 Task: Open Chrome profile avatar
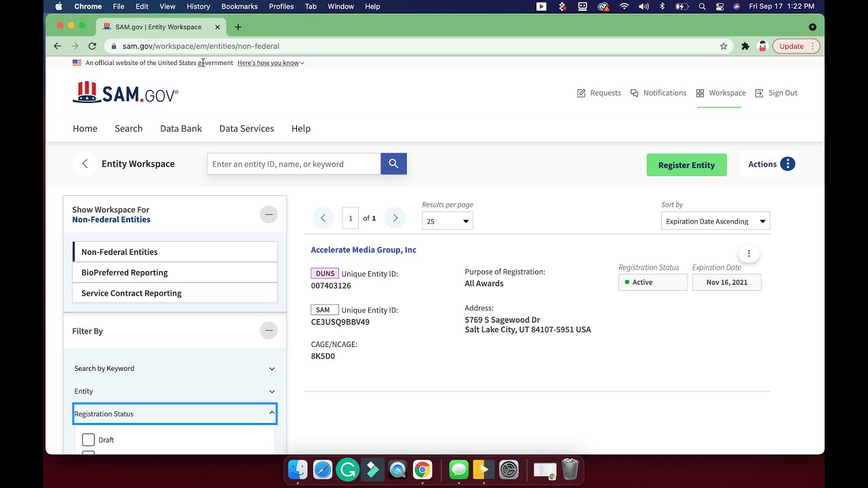(x=762, y=46)
